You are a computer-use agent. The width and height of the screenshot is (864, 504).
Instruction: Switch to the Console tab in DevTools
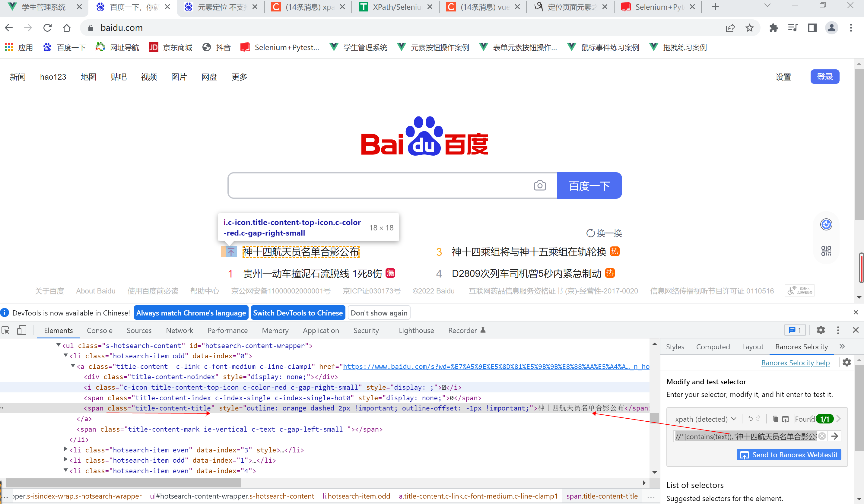[100, 330]
